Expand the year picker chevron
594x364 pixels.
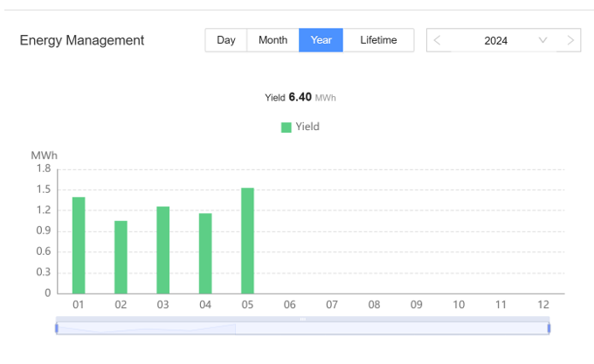click(x=542, y=40)
